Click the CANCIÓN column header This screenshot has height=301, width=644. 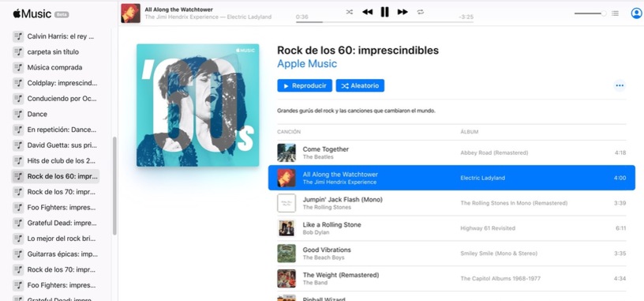pos(289,132)
